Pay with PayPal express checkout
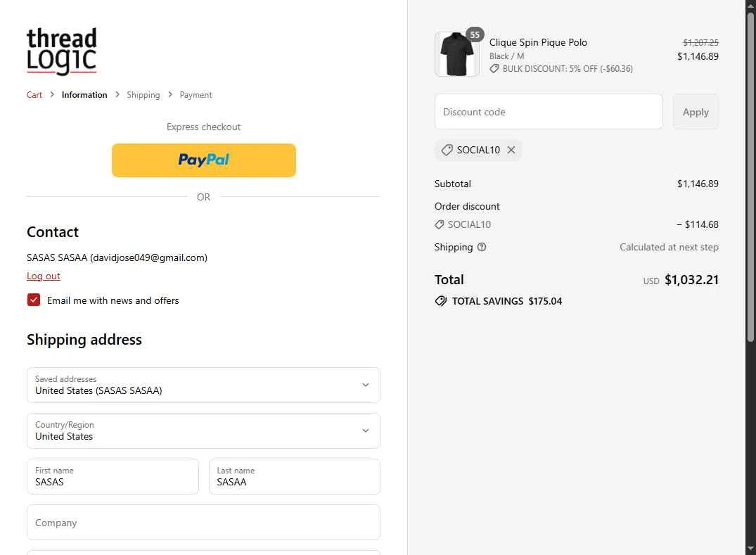The image size is (756, 555). pyautogui.click(x=204, y=160)
